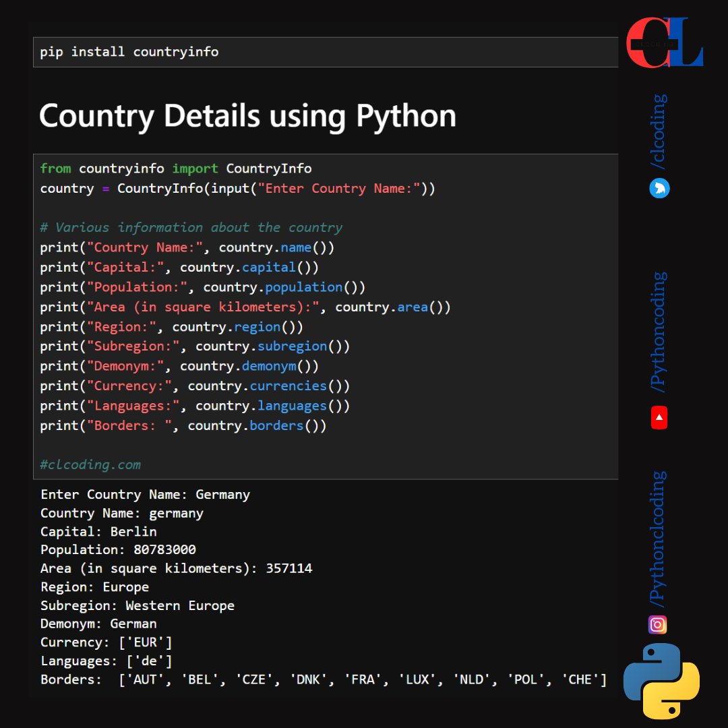This screenshot has width=728, height=728.
Task: Click the CL Coding logo
Action: coord(664,44)
